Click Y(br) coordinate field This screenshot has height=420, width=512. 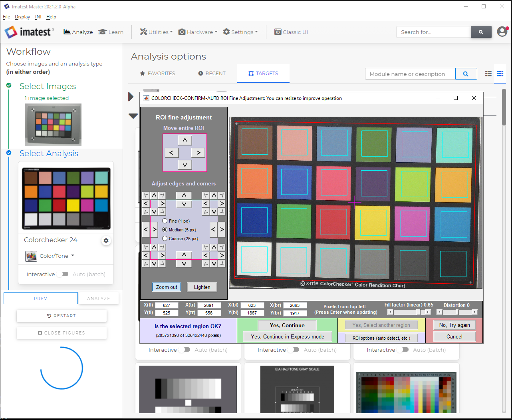295,313
